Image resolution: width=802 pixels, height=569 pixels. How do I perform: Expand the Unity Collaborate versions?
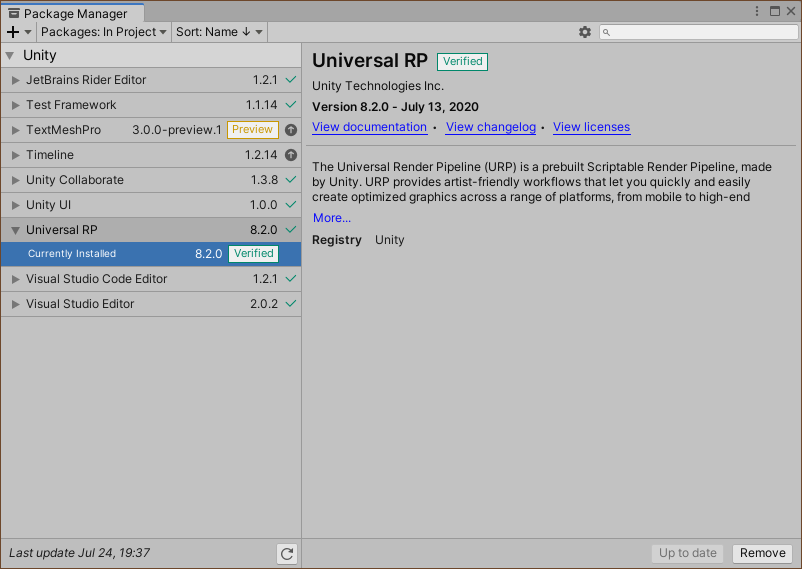[15, 180]
